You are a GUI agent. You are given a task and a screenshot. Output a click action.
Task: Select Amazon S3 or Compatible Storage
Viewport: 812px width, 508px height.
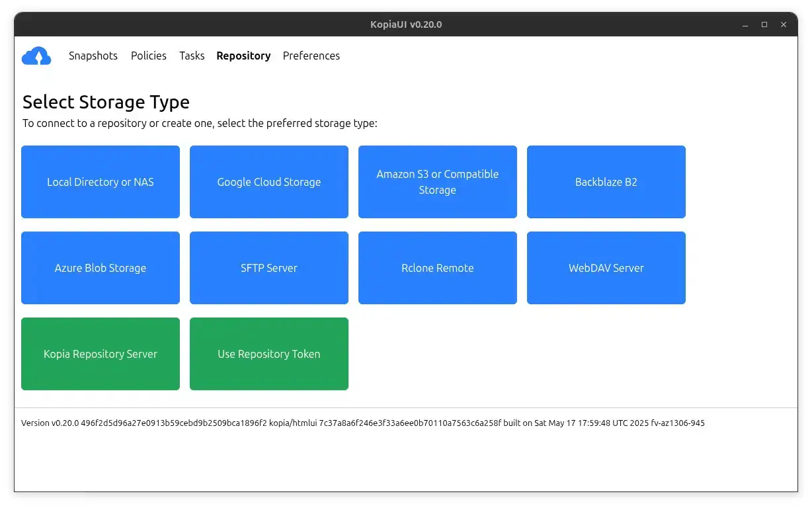[437, 181]
